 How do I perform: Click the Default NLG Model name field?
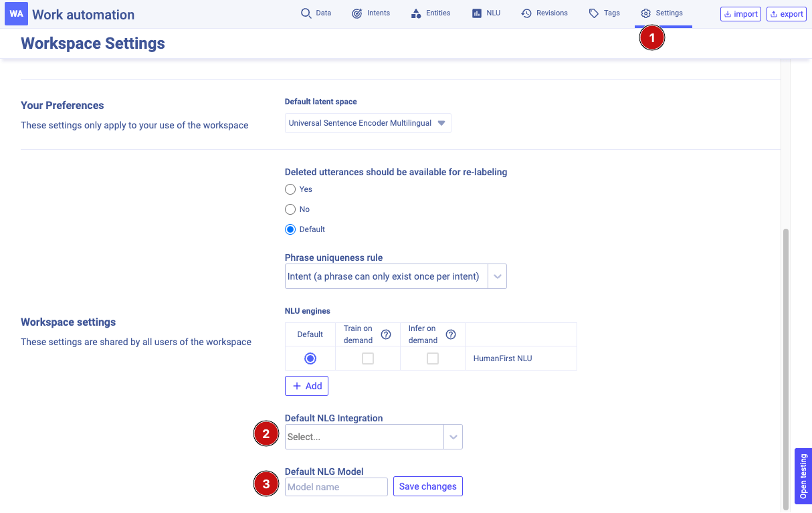(x=336, y=486)
